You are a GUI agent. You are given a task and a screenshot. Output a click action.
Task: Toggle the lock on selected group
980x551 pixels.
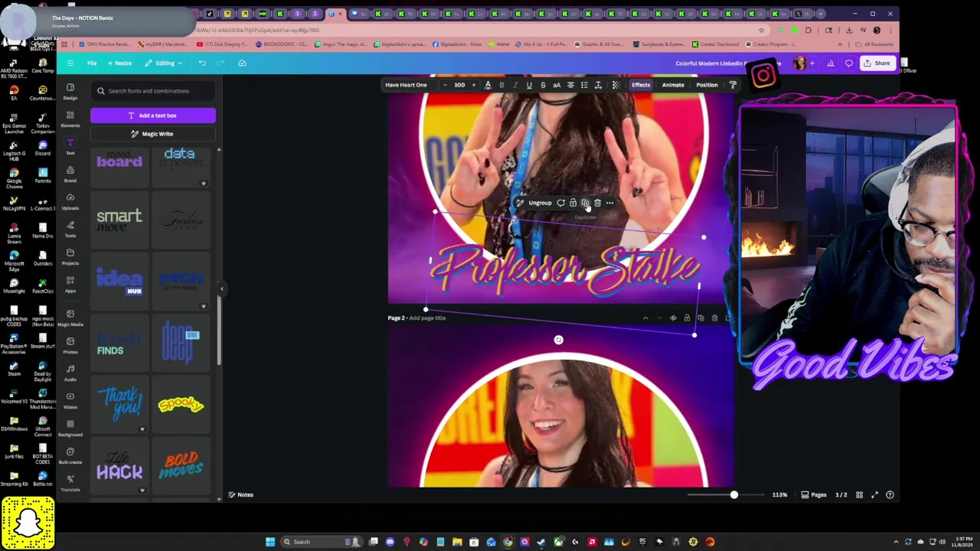pos(573,203)
